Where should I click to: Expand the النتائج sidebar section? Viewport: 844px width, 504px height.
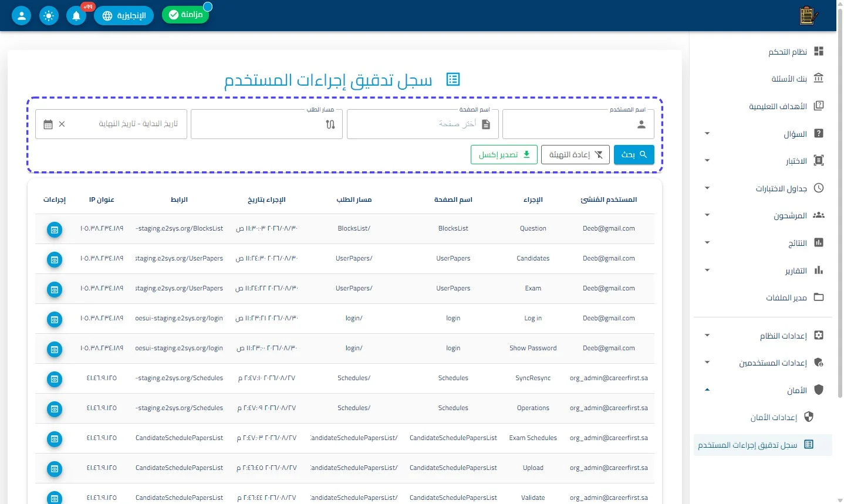707,243
